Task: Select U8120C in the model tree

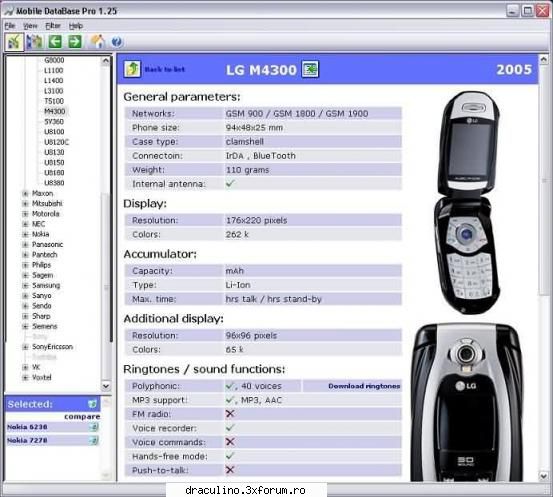Action: [56, 142]
